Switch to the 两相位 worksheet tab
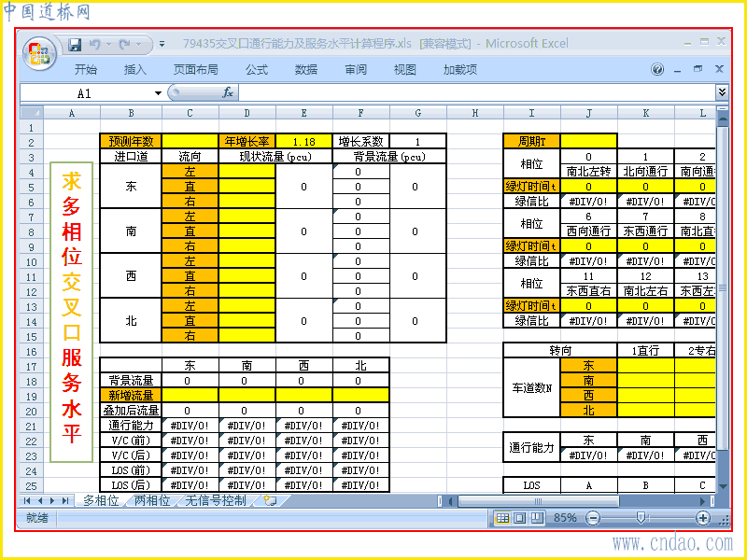Image resolution: width=747 pixels, height=560 pixels. point(152,500)
